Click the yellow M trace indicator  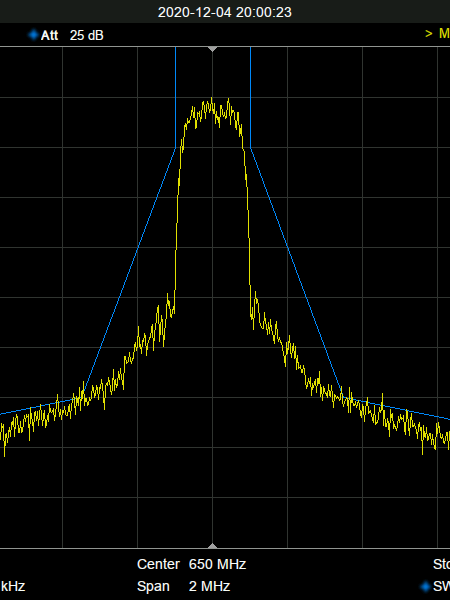click(444, 34)
